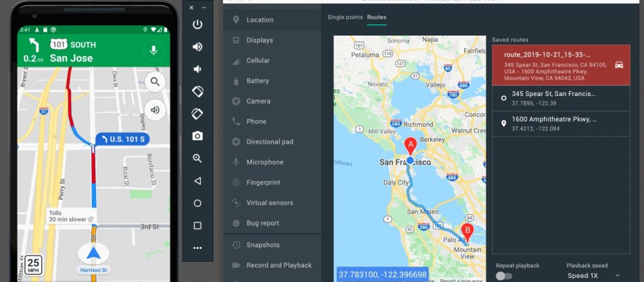
Task: Open Fingerprint settings in sidebar
Action: [272, 183]
